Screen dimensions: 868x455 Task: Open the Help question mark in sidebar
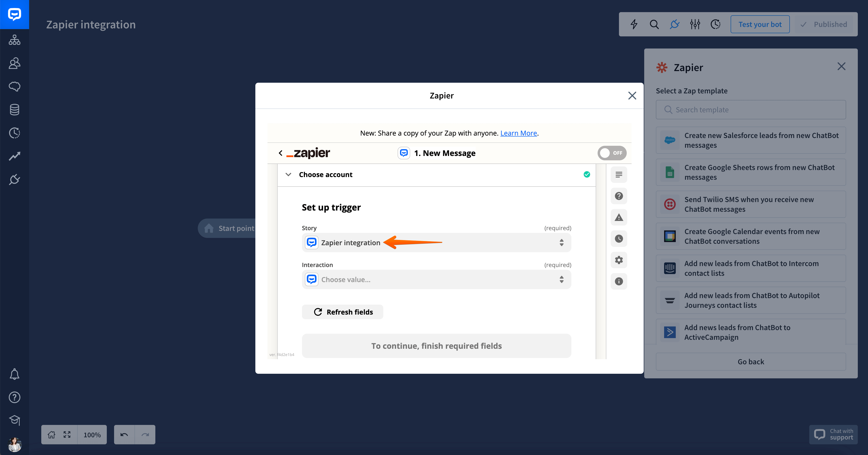(15, 398)
